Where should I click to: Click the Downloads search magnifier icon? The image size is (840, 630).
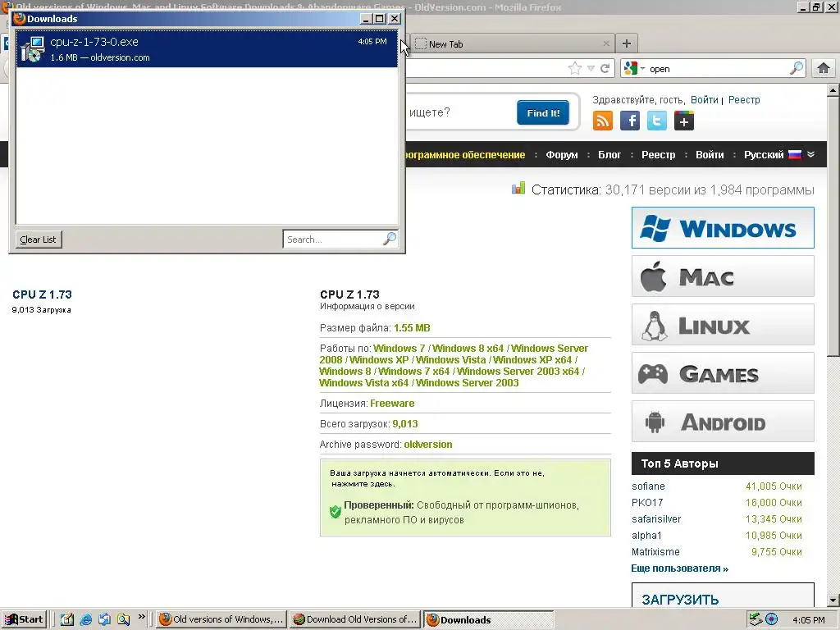[x=390, y=239]
